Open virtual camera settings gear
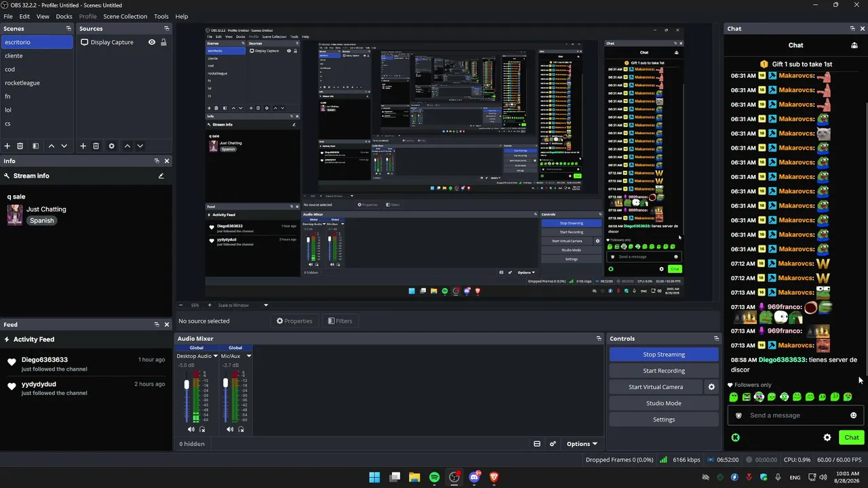This screenshot has height=488, width=868. point(711,387)
